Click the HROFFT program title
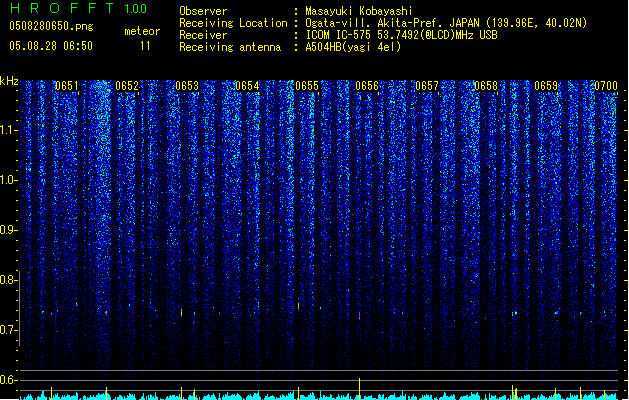This screenshot has height=400, width=629. pyautogui.click(x=63, y=8)
